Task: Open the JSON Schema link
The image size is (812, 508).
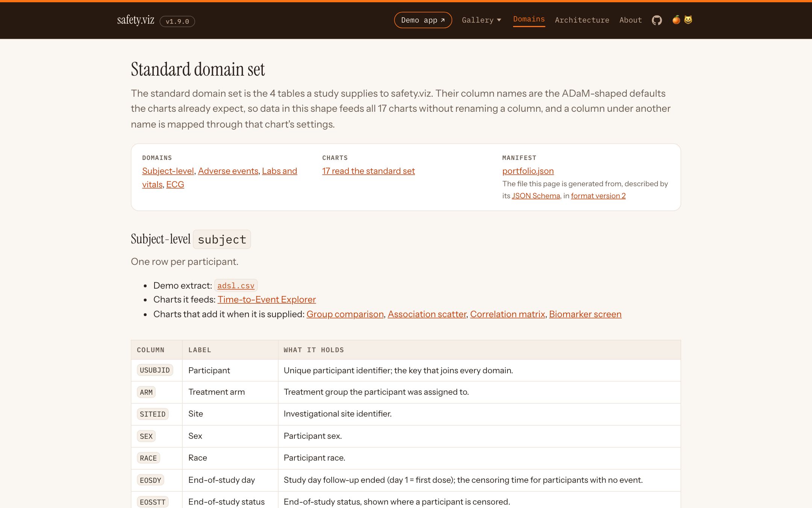Action: click(x=536, y=196)
